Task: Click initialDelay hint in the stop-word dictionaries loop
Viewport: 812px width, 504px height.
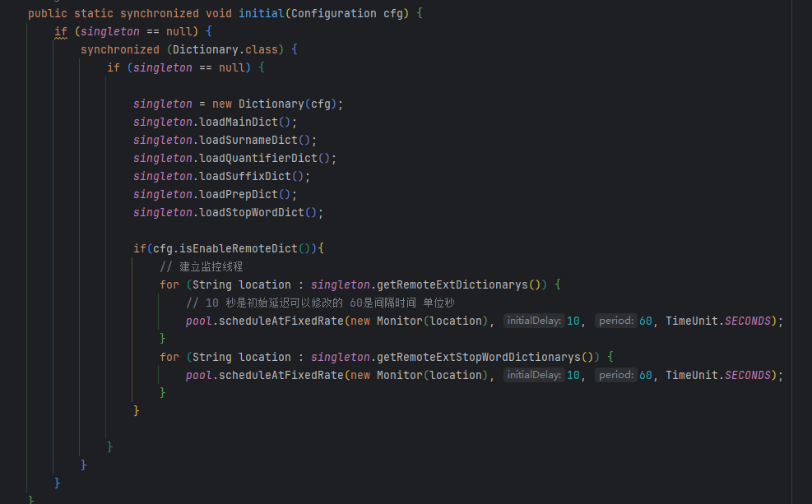Action: (x=533, y=375)
